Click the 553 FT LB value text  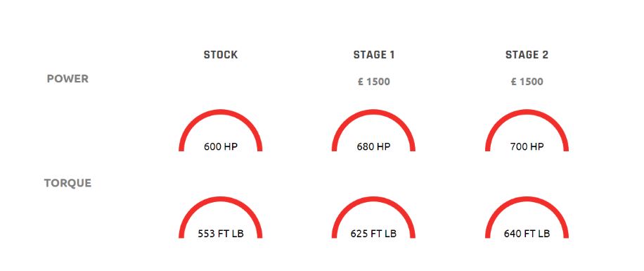pyautogui.click(x=221, y=234)
